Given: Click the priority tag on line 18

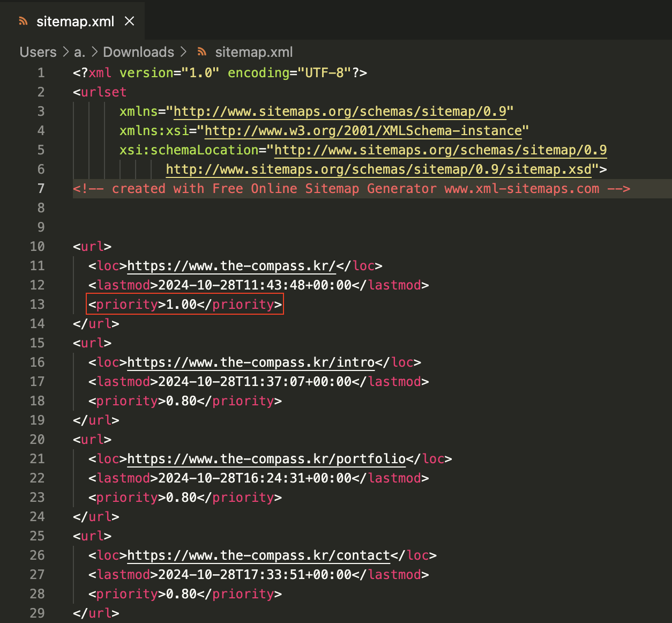Looking at the screenshot, I should coord(185,401).
